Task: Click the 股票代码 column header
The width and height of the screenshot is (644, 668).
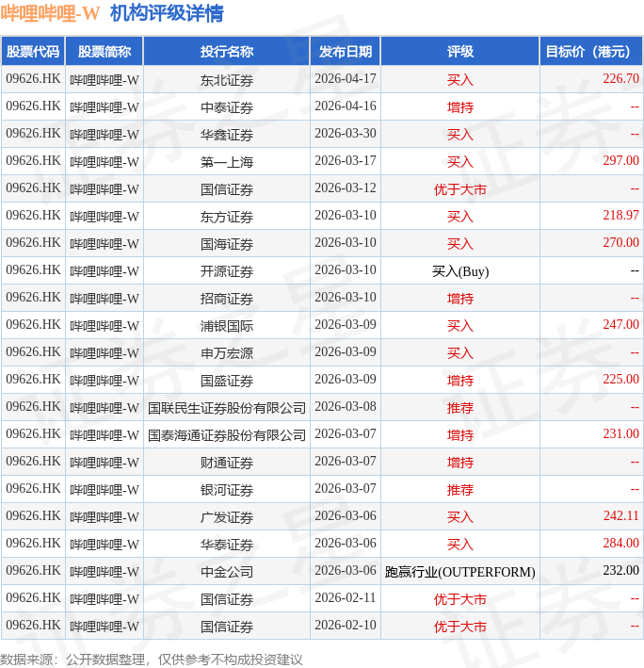Action: point(33,52)
